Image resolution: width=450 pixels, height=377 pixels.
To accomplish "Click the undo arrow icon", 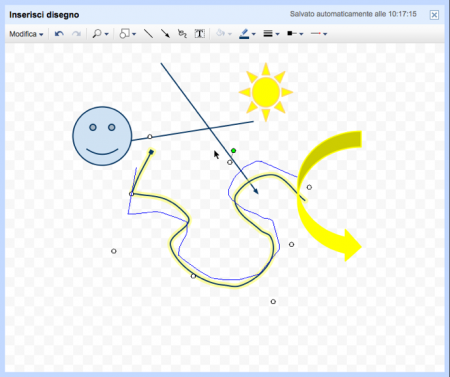I will (x=59, y=34).
